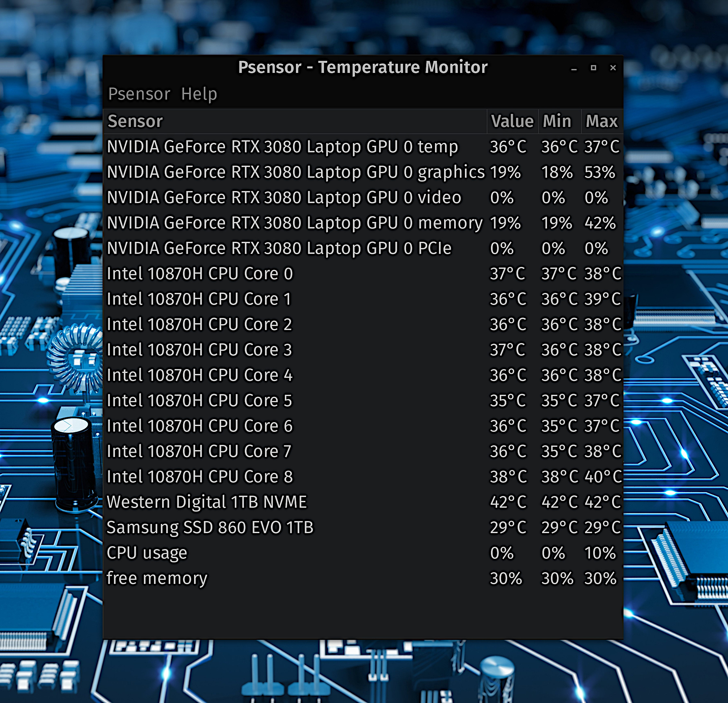
Task: Select the Intel 10870H CPU Core 2 row
Action: pyautogui.click(x=363, y=324)
